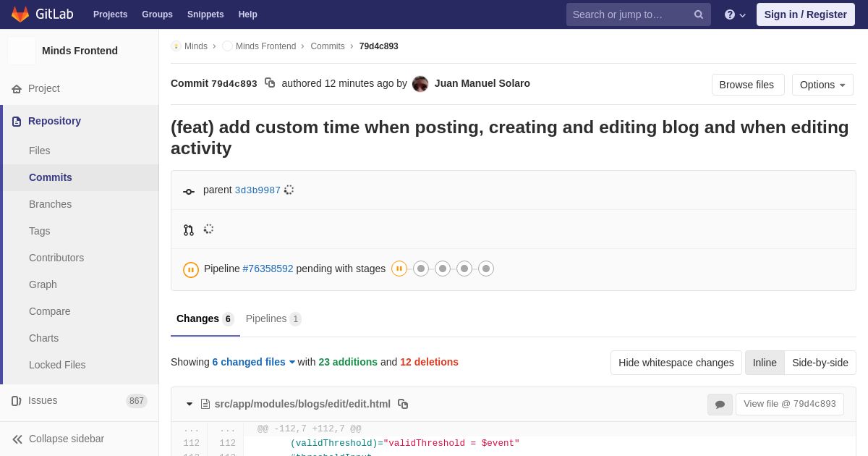The height and width of the screenshot is (456, 868).
Task: Click the pipeline pending status icon
Action: coord(191,270)
